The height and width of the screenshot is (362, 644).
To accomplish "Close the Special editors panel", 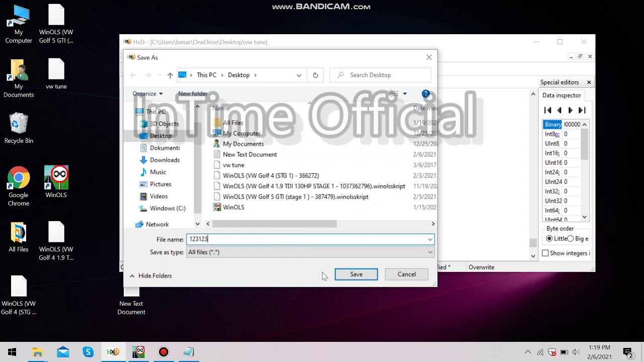I will point(589,82).
